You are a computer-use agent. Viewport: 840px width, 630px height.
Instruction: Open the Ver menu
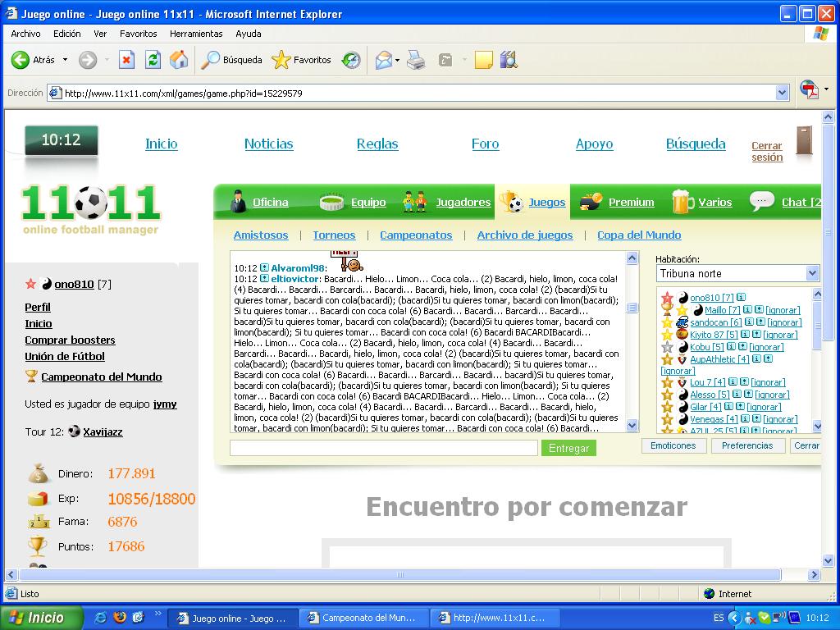point(100,33)
